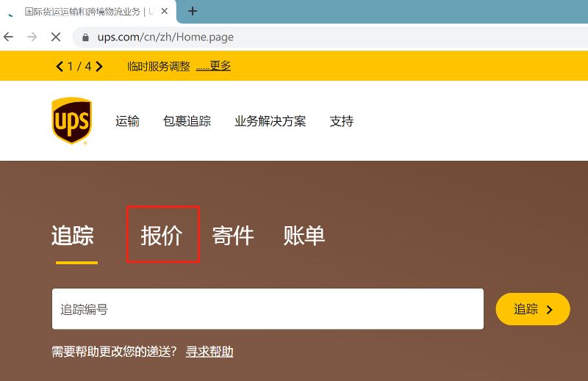Click the 1 / 4 alert counter
The width and height of the screenshot is (588, 381).
[79, 66]
